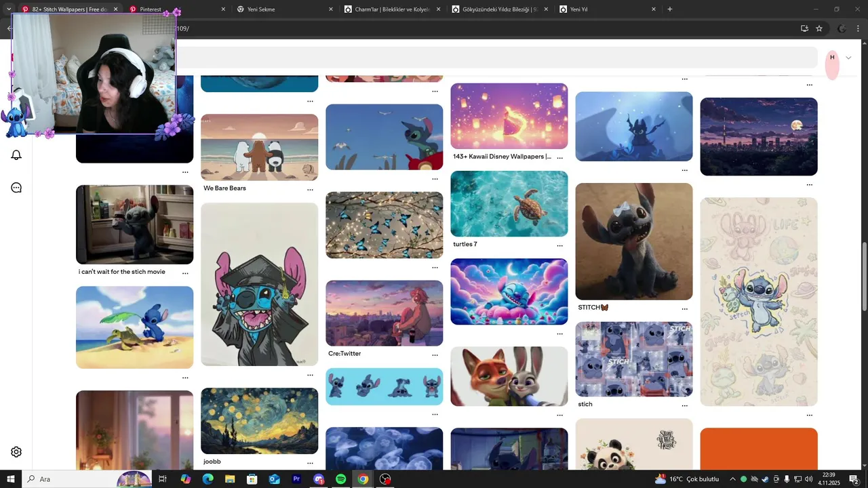
Task: Expand Chrome tab search chevron
Action: [x=9, y=9]
